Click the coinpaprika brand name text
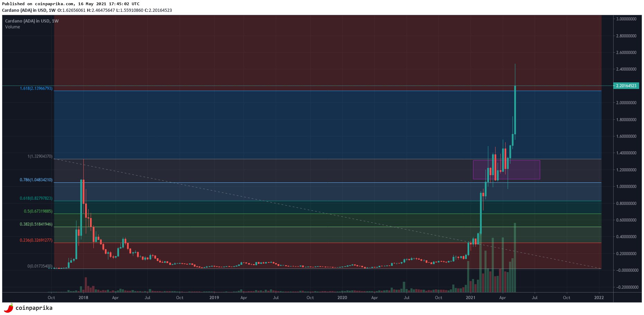The image size is (644, 315). click(x=34, y=308)
